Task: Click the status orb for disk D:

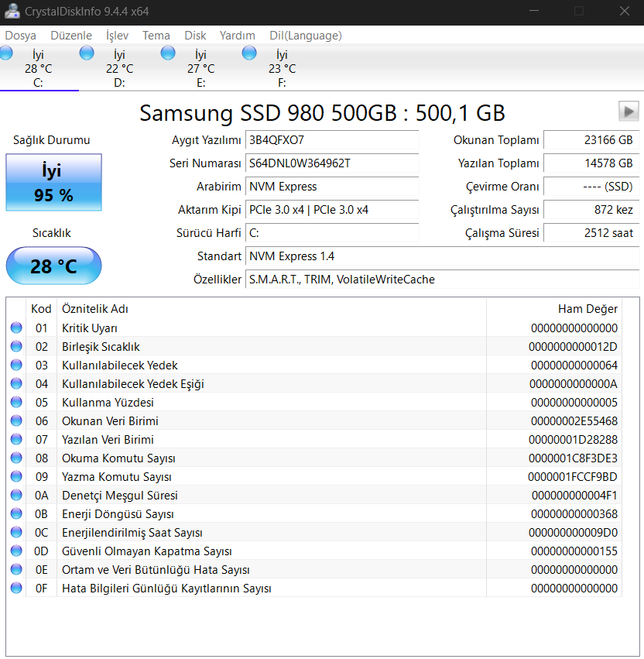Action: pyautogui.click(x=87, y=53)
